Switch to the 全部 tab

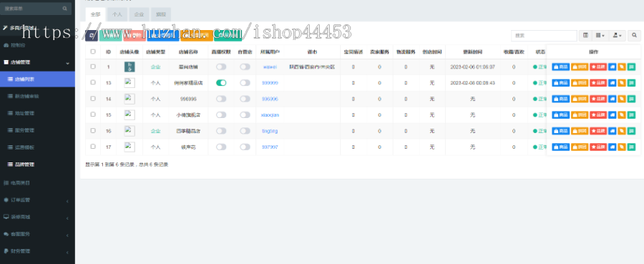tap(95, 14)
